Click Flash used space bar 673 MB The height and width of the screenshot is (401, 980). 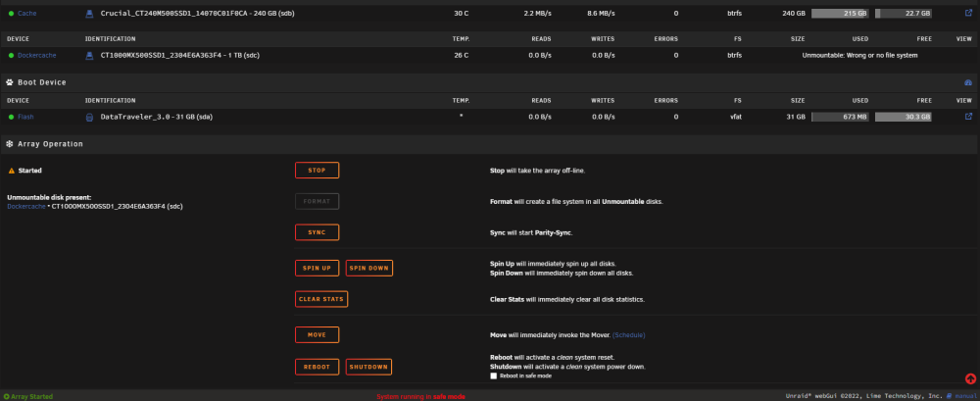(840, 117)
